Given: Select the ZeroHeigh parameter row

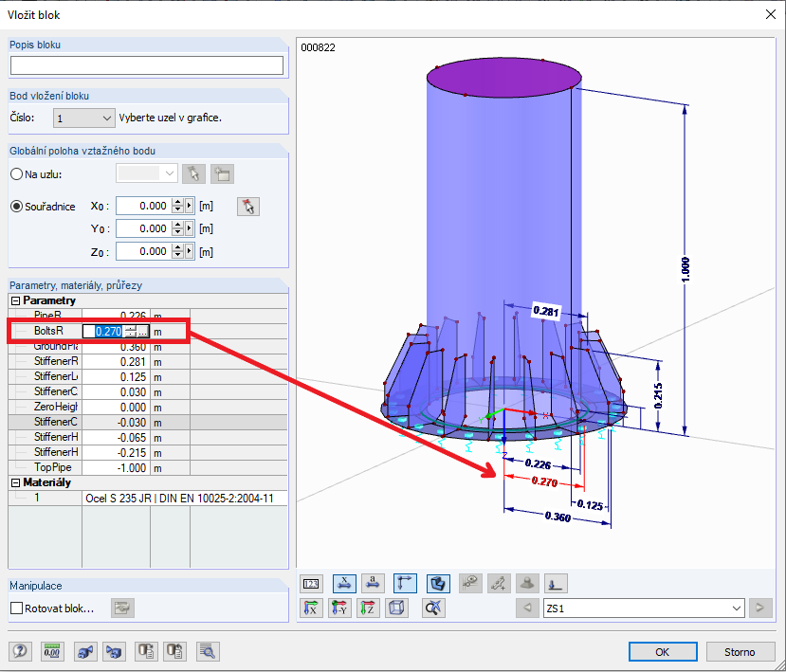Looking at the screenshot, I should [148, 407].
